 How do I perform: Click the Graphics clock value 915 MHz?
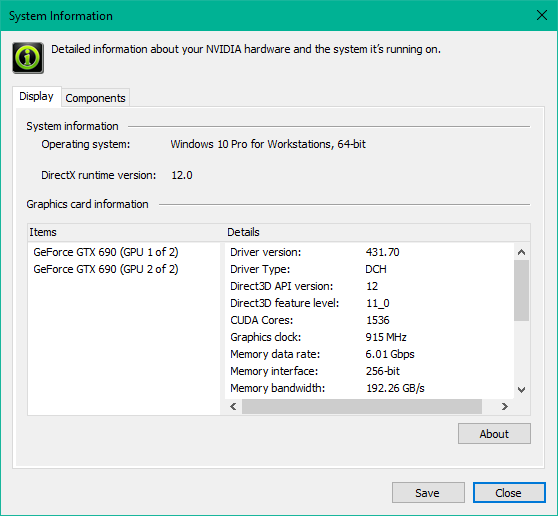[386, 337]
